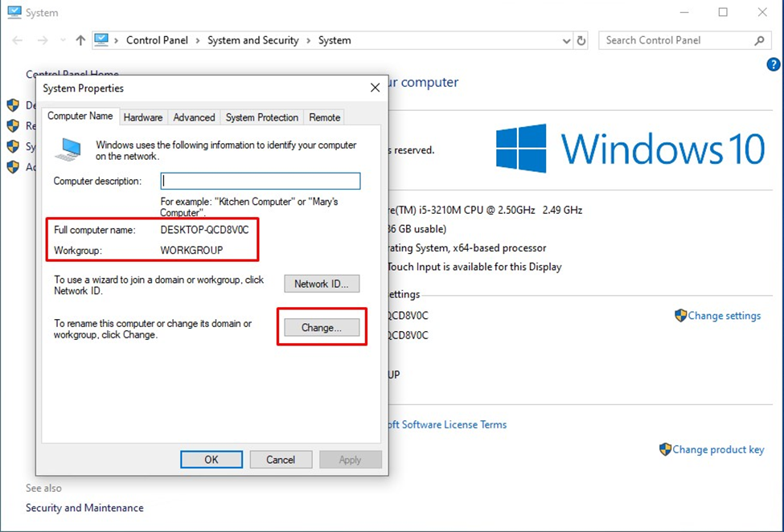Click the shield icon beside Change settings
Image resolution: width=784 pixels, height=532 pixels.
[x=680, y=316]
